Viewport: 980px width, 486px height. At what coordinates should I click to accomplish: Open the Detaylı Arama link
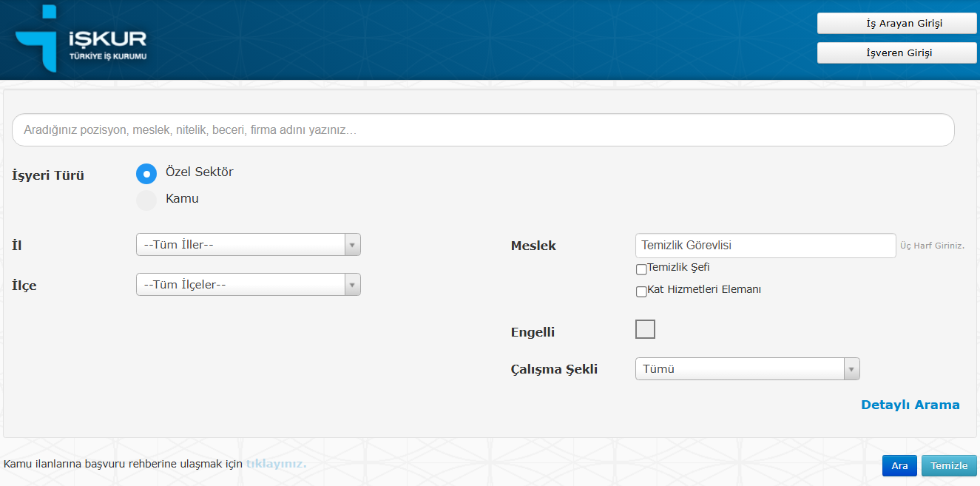point(910,405)
